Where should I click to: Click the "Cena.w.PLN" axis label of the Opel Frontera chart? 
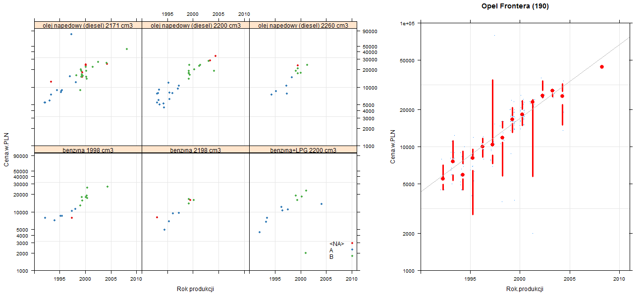pos(393,147)
